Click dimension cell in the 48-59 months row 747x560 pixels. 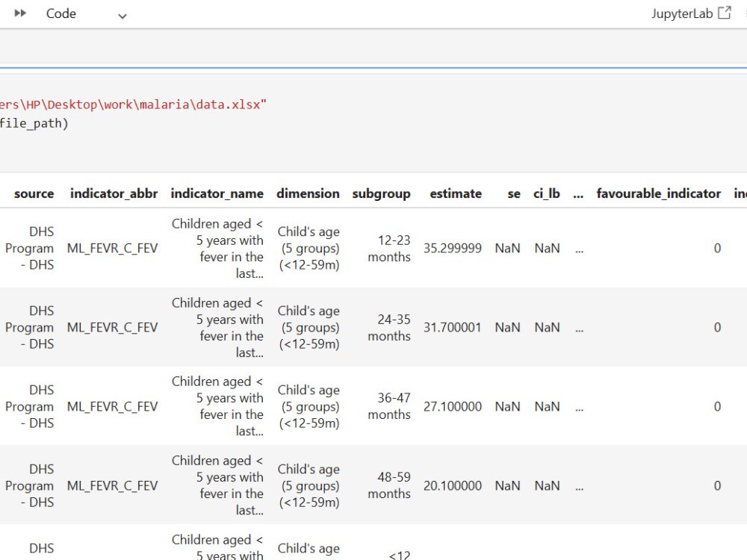(309, 485)
